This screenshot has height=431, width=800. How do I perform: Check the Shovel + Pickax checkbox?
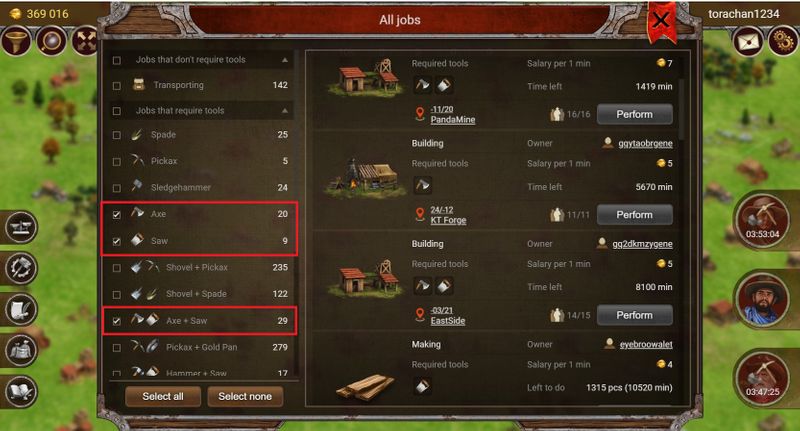pos(117,268)
